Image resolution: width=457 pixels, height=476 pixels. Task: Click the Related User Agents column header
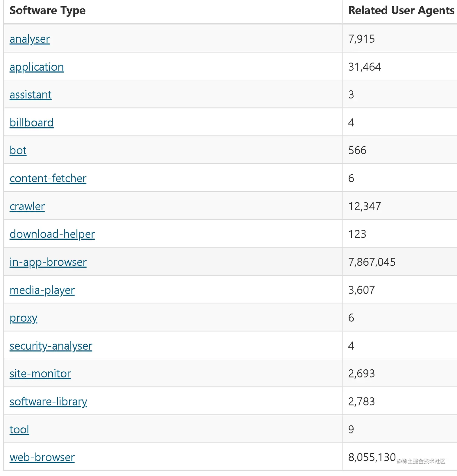click(x=401, y=10)
